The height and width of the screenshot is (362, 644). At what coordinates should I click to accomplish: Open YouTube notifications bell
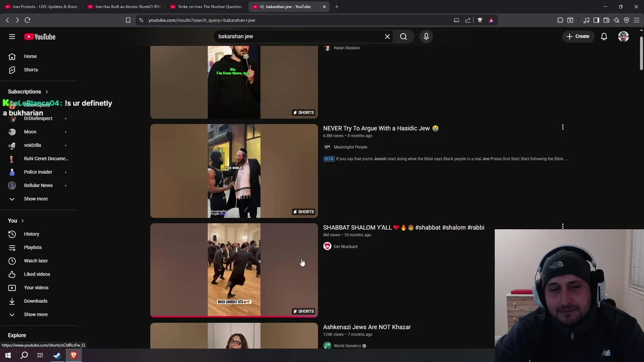(x=604, y=36)
